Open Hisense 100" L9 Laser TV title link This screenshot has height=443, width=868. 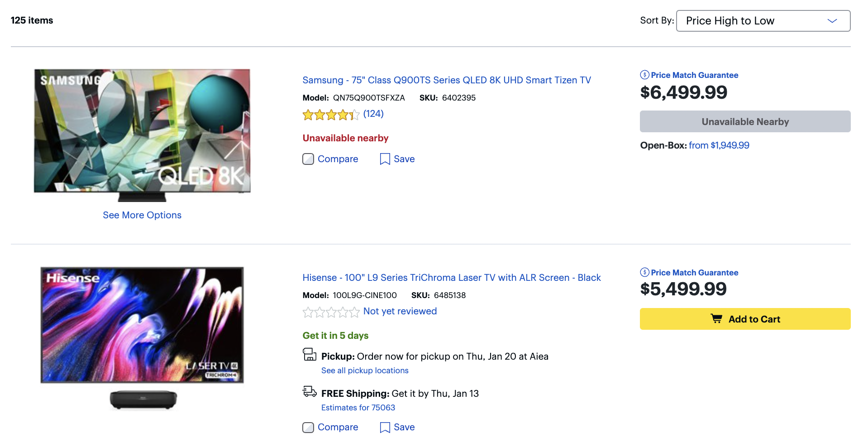click(x=452, y=278)
